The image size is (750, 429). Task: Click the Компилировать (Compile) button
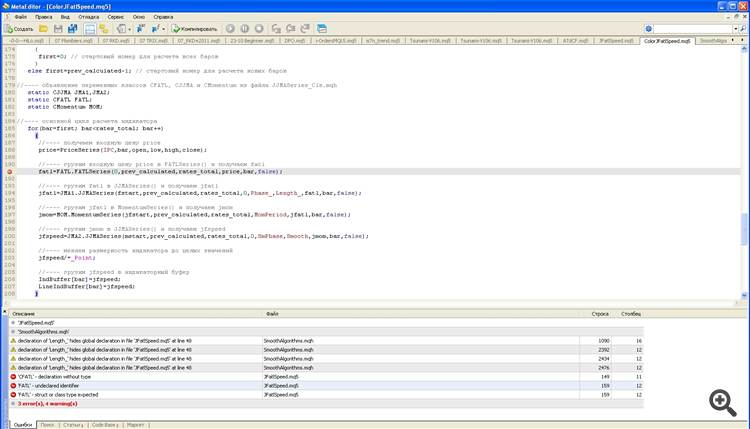pyautogui.click(x=195, y=29)
